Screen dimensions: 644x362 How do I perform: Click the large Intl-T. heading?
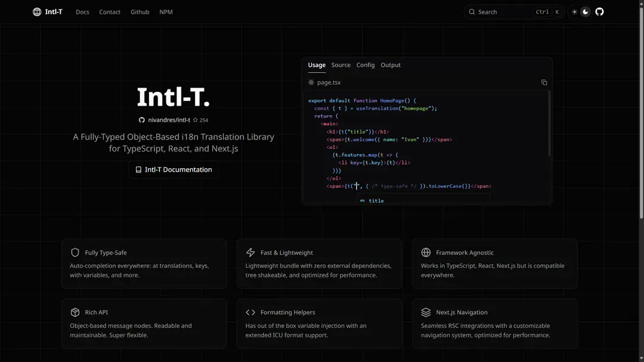174,97
